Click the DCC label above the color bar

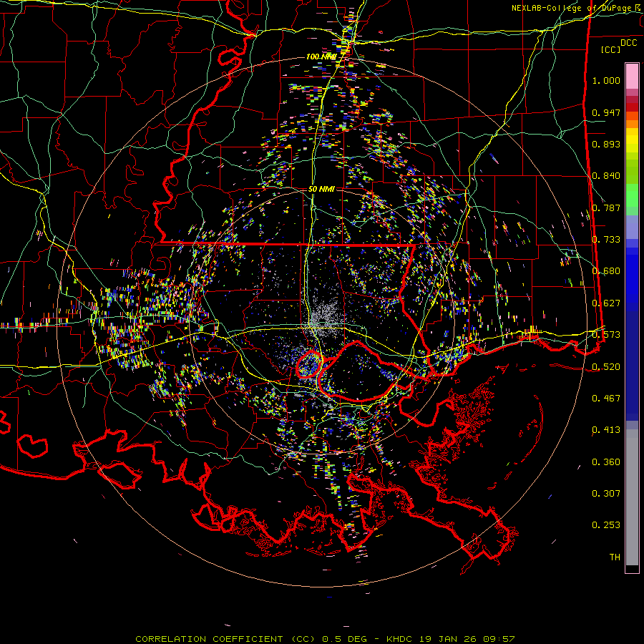pyautogui.click(x=628, y=42)
